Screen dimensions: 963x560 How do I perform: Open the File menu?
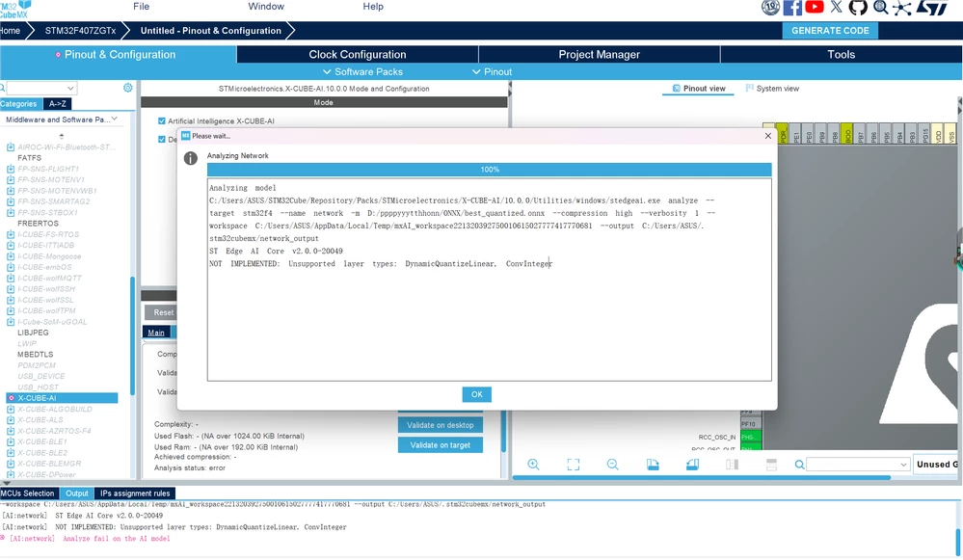[142, 6]
